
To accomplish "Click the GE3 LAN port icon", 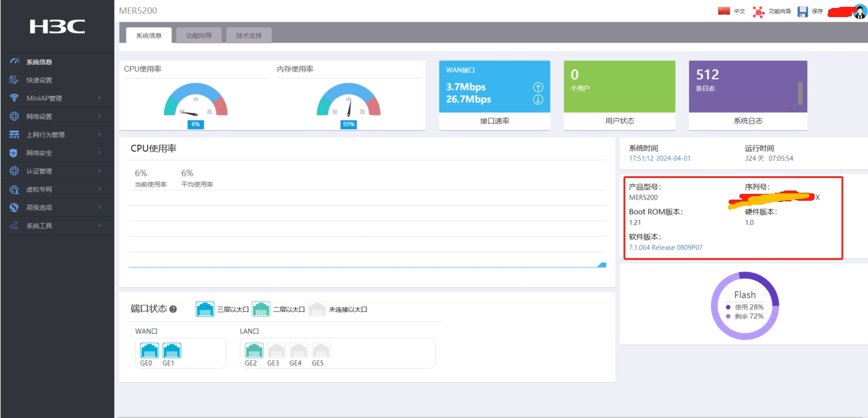I will pos(276,350).
